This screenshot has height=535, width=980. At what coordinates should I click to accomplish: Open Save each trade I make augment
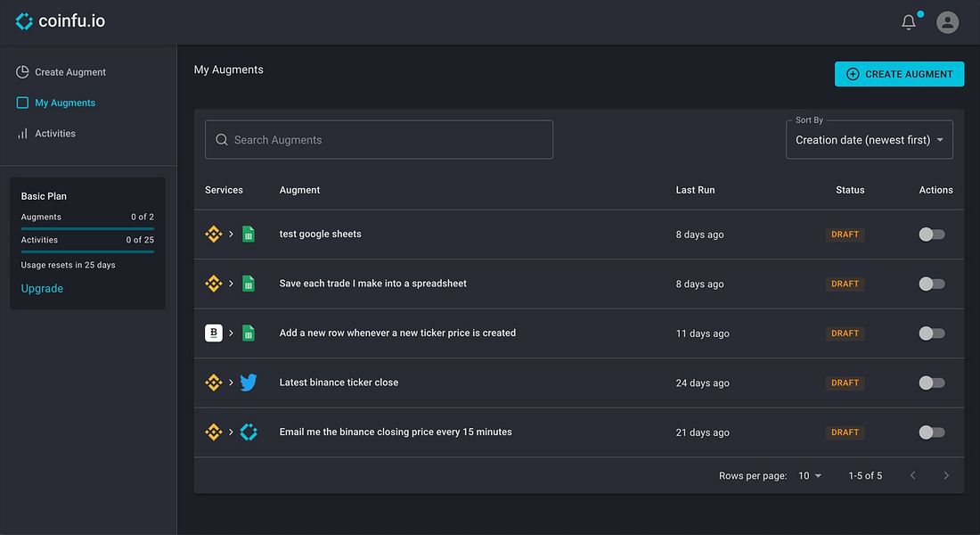pyautogui.click(x=372, y=284)
